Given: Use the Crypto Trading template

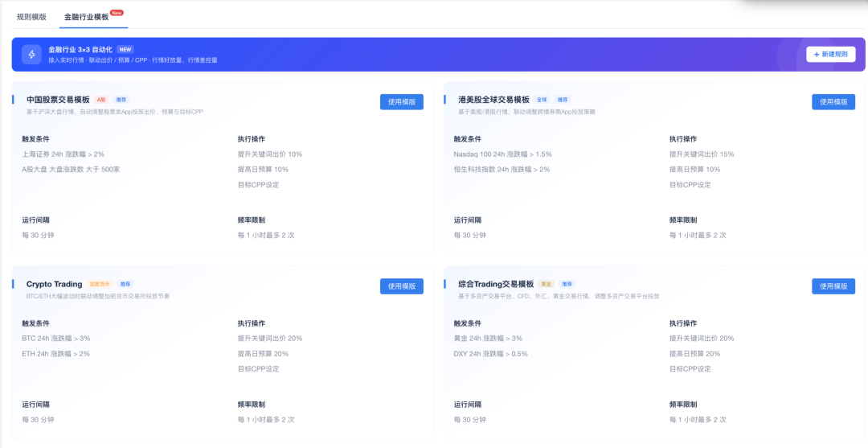Looking at the screenshot, I should (x=401, y=286).
